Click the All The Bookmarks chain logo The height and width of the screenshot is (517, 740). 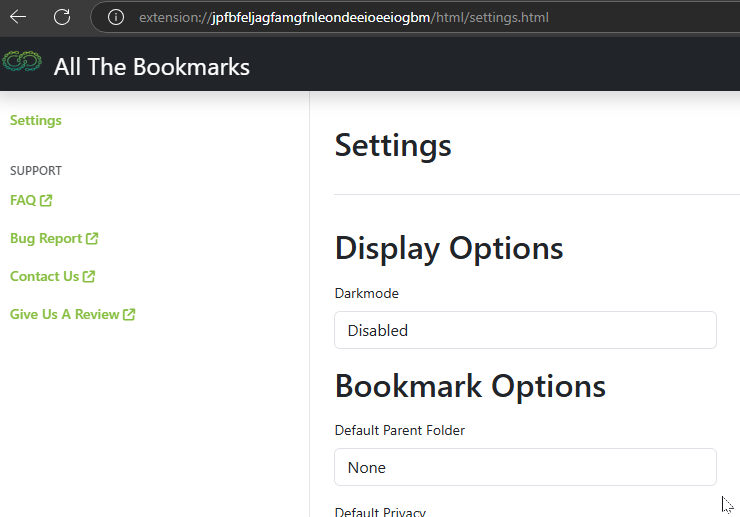pos(22,61)
